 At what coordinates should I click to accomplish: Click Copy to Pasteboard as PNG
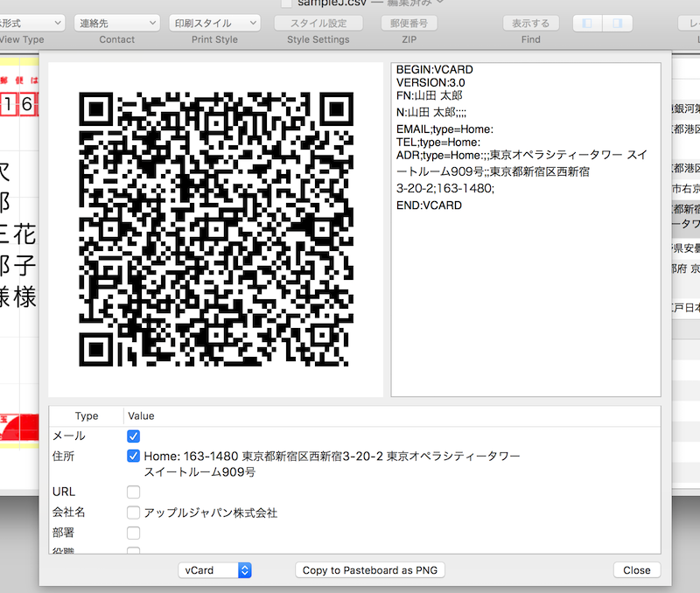(369, 570)
